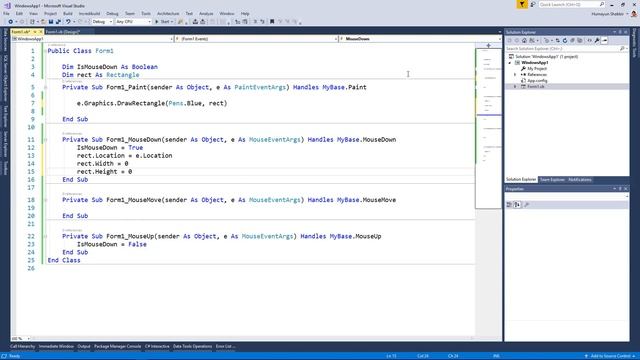Click the Preview Selected Items icon
The image size is (640, 360).
605,40
